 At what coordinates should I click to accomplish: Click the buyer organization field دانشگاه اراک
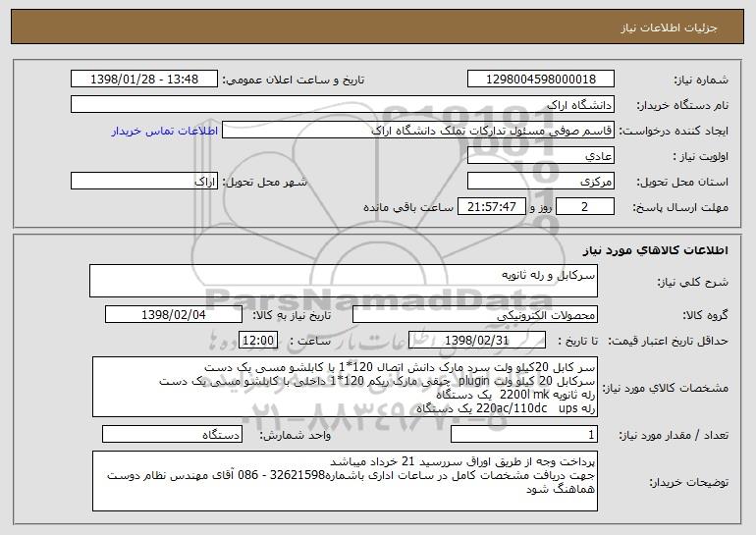pyautogui.click(x=343, y=105)
